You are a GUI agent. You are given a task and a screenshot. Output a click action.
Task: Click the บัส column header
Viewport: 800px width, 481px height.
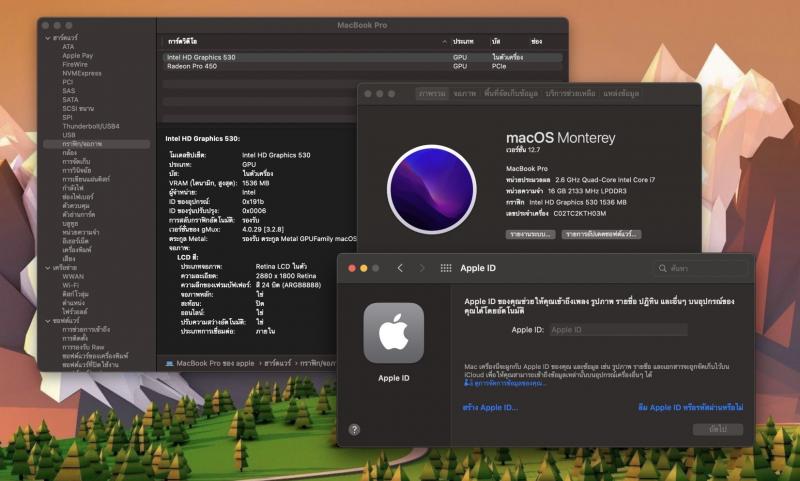496,41
